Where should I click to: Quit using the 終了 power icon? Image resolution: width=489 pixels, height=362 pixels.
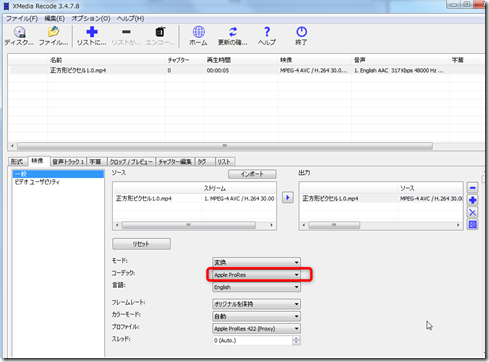tap(301, 36)
